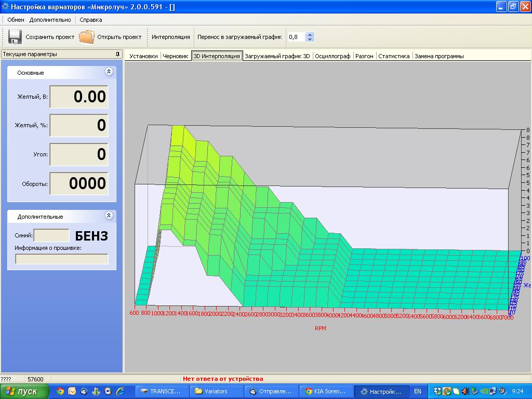Click the volume speaker tray icon
The image size is (532, 399).
tap(465, 391)
